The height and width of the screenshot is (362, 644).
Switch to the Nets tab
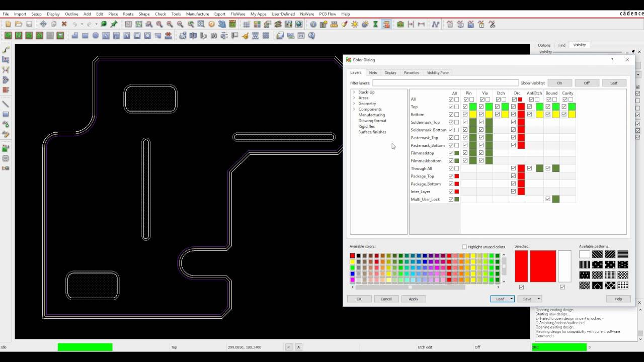(x=373, y=72)
